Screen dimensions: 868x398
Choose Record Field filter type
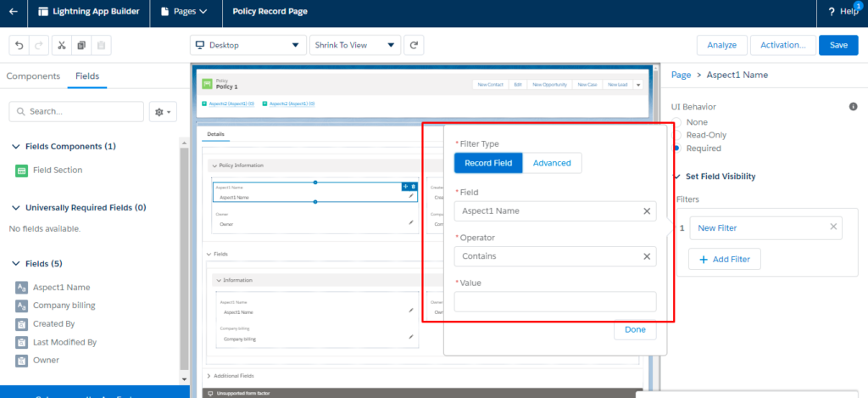point(488,163)
